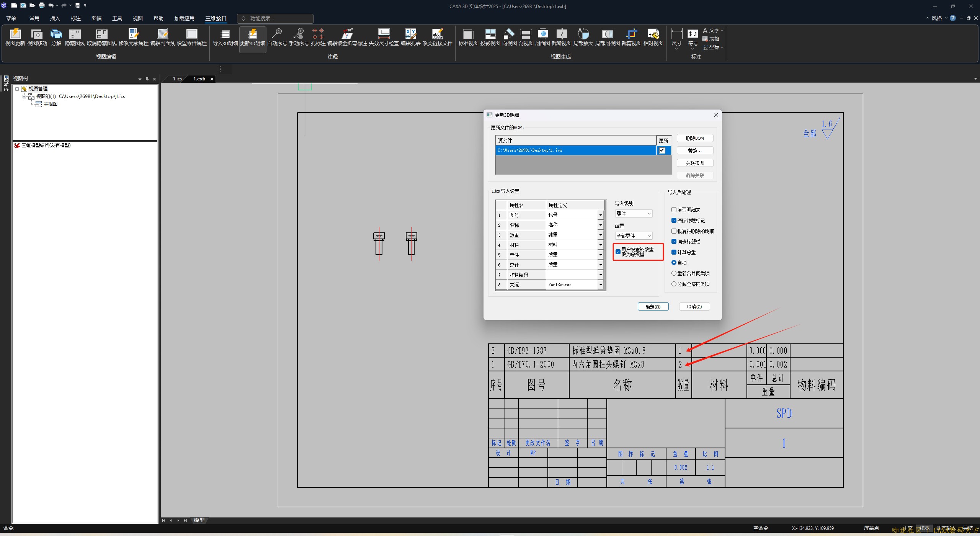Click the 设置零件属性 part properties icon
Screen dimensions: 980x536
tap(192, 37)
